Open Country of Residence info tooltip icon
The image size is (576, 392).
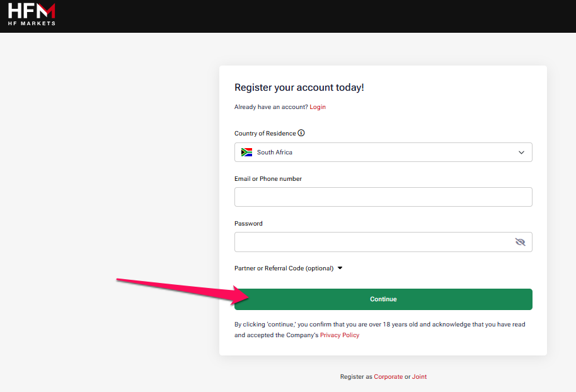point(301,133)
